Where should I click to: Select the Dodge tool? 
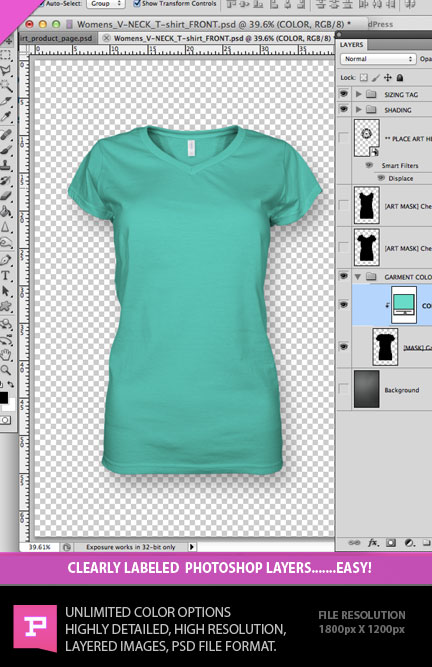click(x=6, y=242)
